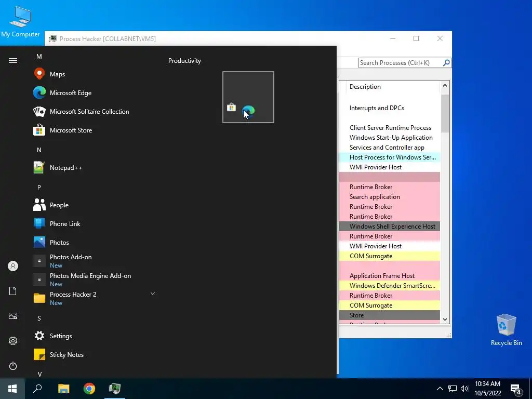Open the notification center icon

point(516,389)
